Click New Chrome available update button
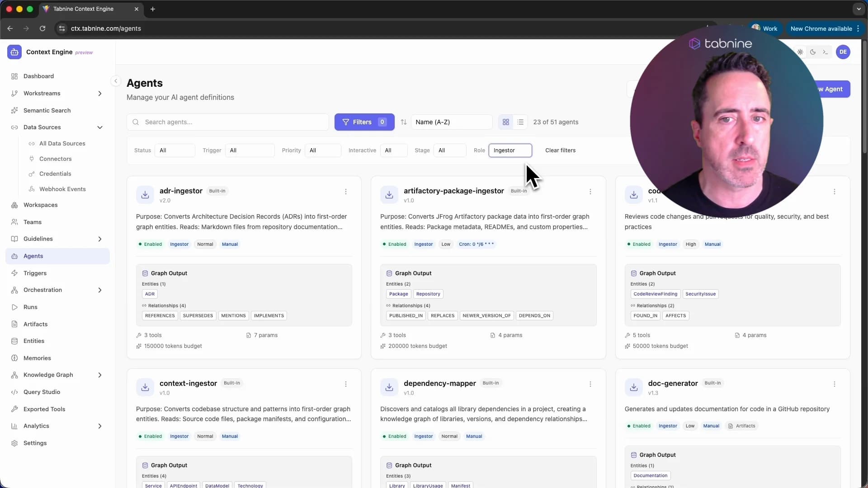 click(x=825, y=28)
